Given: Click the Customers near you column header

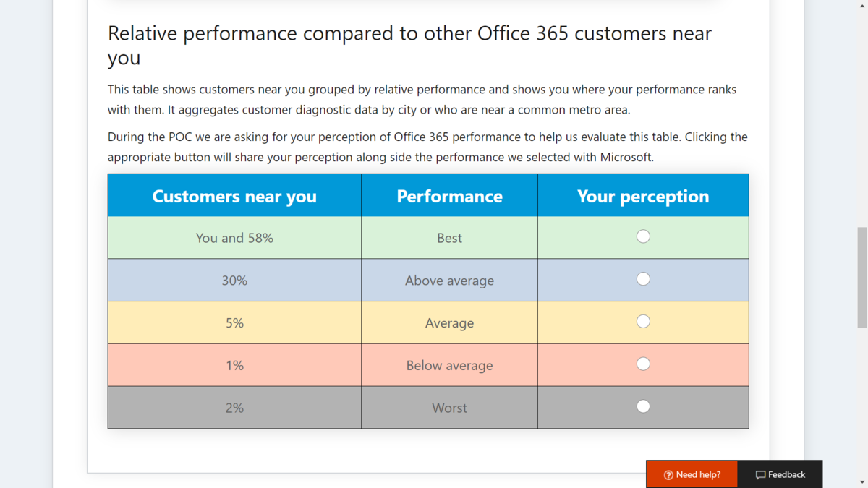Looking at the screenshot, I should point(234,195).
